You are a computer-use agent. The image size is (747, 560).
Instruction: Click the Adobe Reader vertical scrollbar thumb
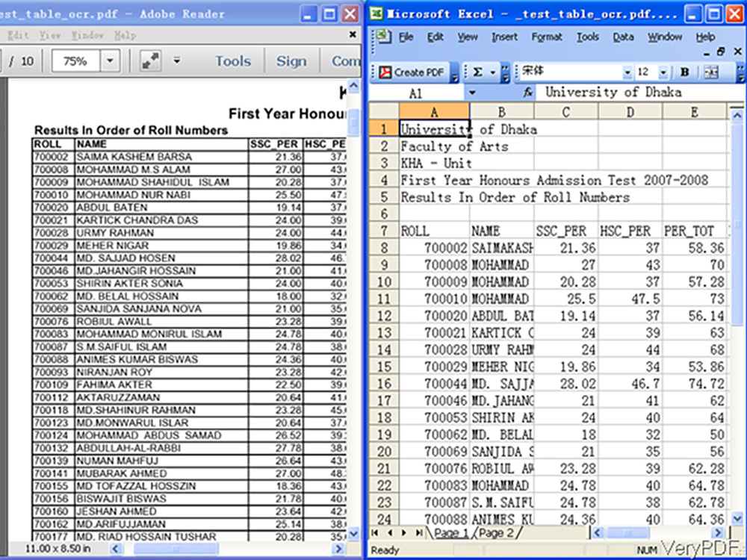pos(353,122)
